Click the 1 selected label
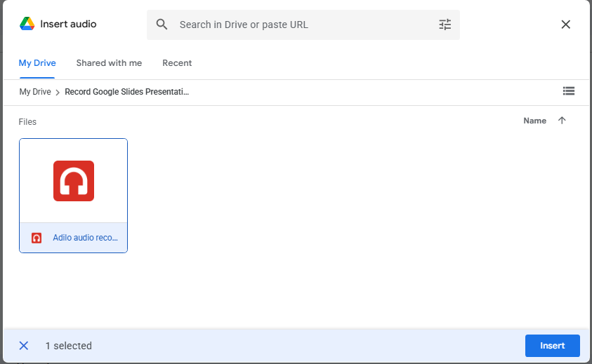The width and height of the screenshot is (592, 364). coord(68,346)
